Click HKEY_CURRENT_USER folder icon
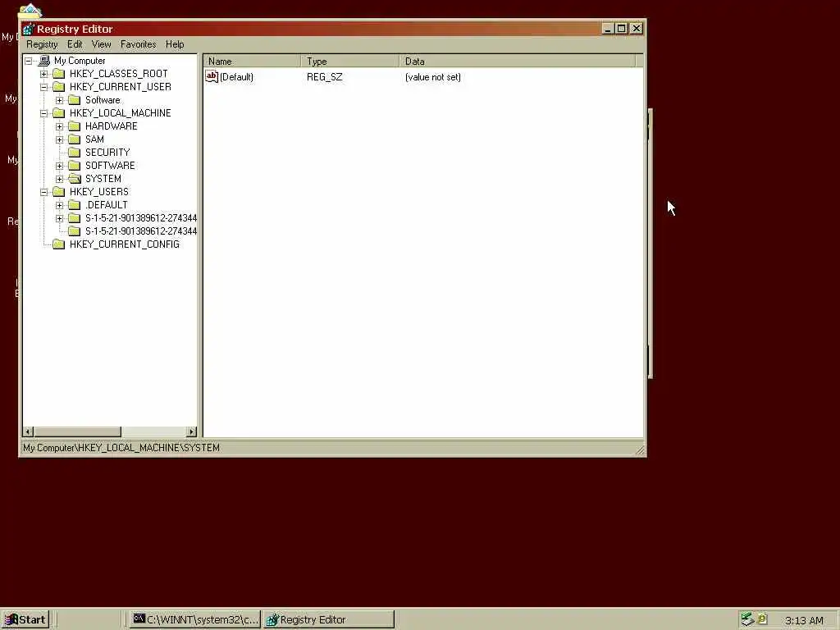840x630 pixels. tap(59, 87)
